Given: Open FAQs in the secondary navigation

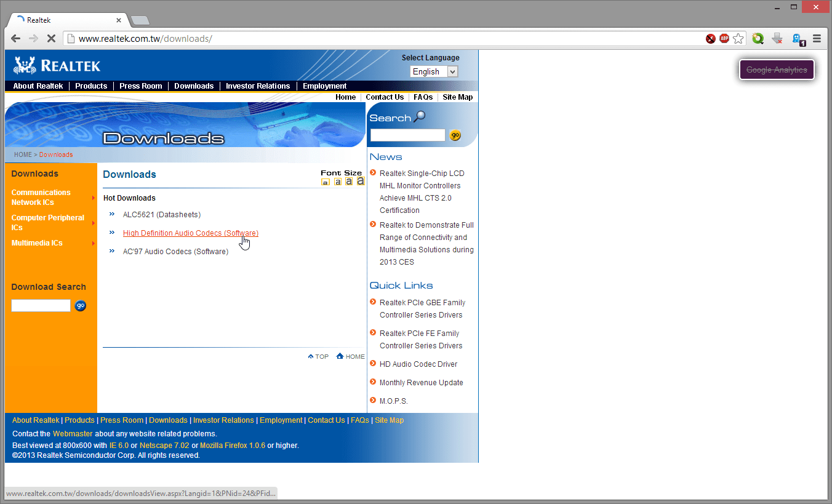Looking at the screenshot, I should [423, 97].
